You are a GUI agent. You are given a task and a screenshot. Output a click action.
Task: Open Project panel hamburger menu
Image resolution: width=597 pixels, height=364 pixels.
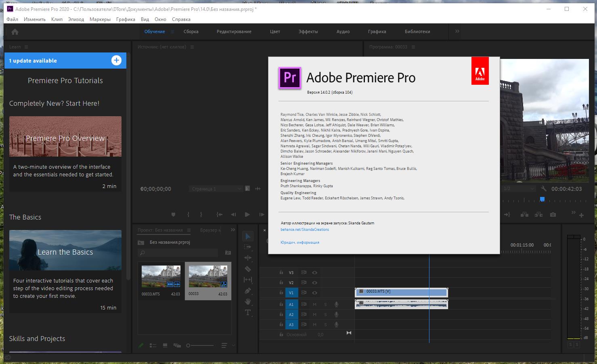189,230
